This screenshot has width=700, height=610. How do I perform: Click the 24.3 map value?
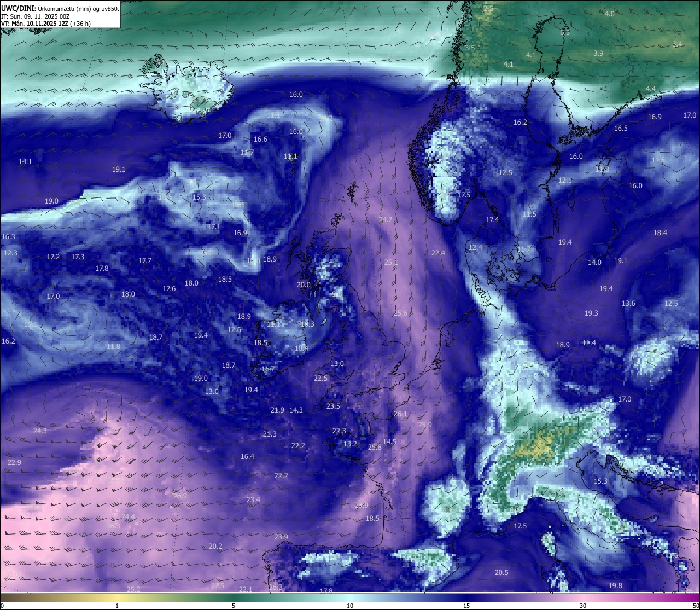(x=40, y=431)
